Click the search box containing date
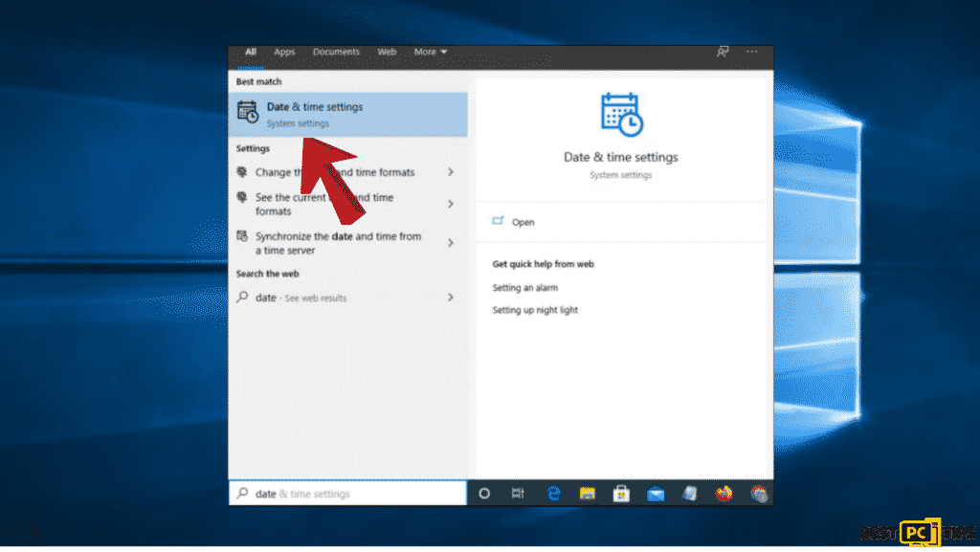Screen dimensions: 980x552 point(347,494)
